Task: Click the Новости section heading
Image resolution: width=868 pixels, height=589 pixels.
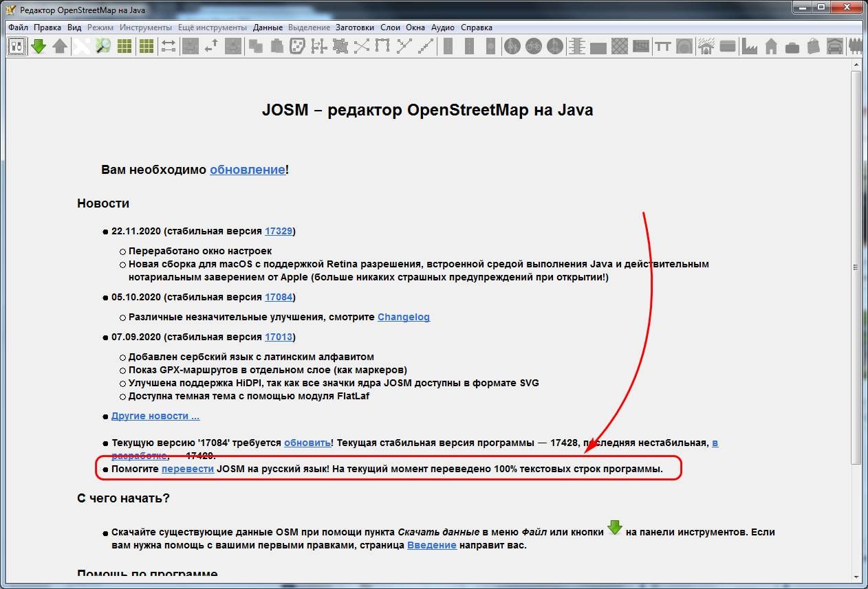Action: (103, 203)
